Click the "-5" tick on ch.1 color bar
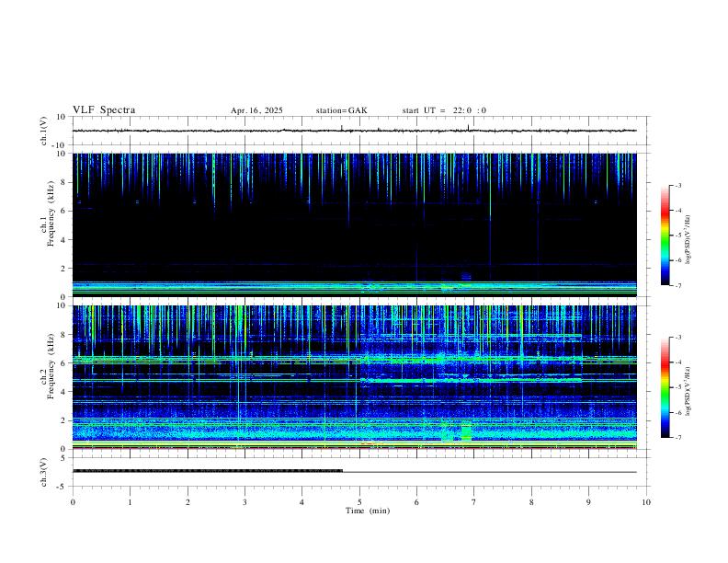The width and height of the screenshot is (728, 563). coord(677,236)
